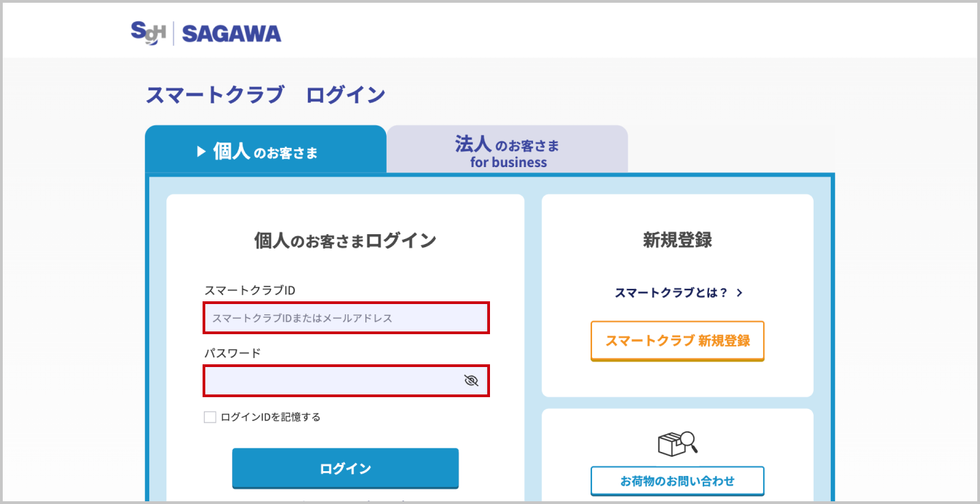Click the triangle arrow on 個人 tab

pyautogui.click(x=201, y=152)
